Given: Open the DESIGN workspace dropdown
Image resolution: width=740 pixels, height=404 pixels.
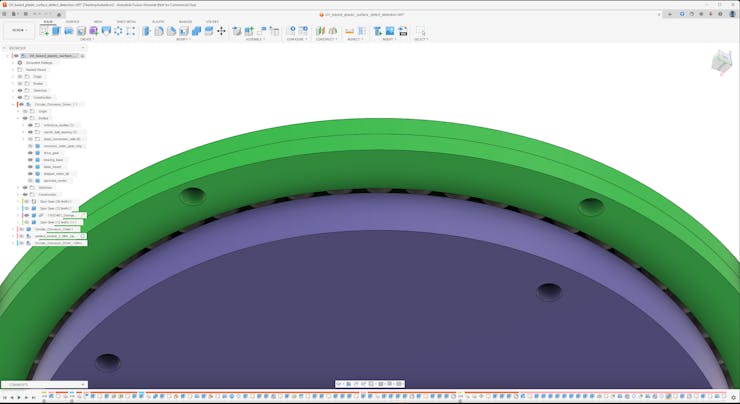Looking at the screenshot, I should pyautogui.click(x=19, y=30).
